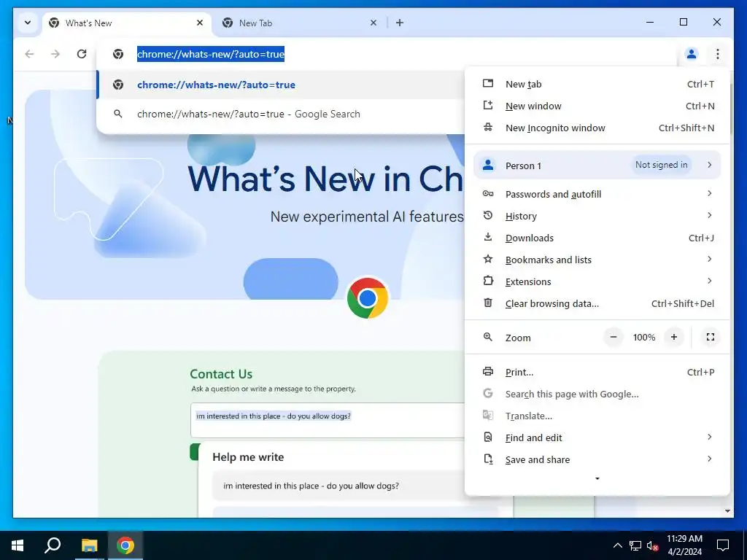Viewport: 747px width, 560px height.
Task: Click the Find and edit icon
Action: click(x=488, y=437)
